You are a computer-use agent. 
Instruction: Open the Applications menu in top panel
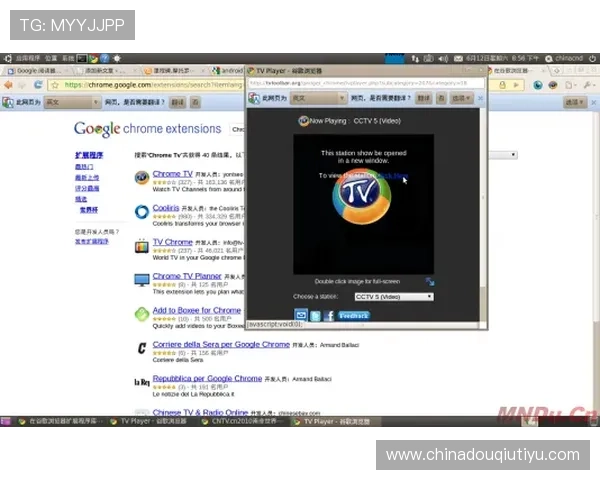coord(28,59)
